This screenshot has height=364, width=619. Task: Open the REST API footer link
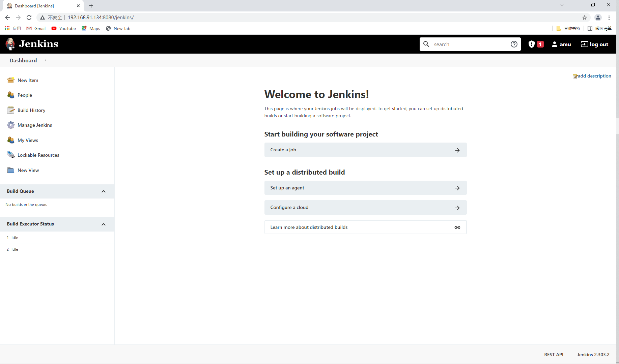click(x=554, y=355)
